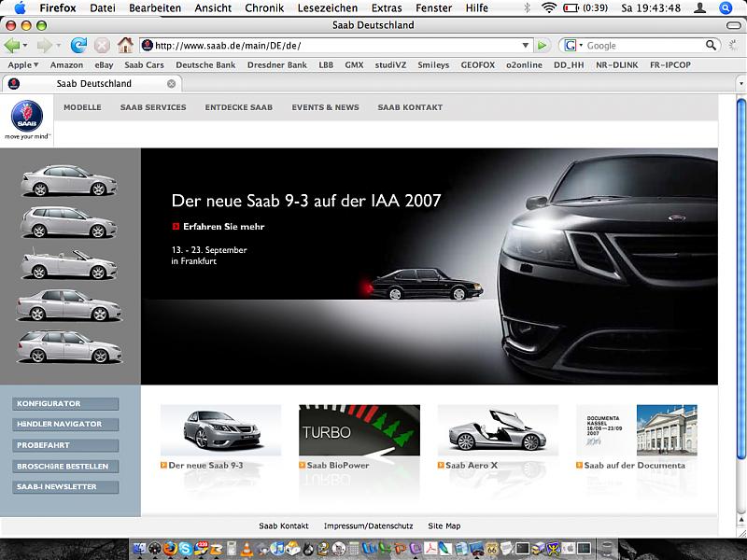Click the search magnifier in Google box
The image size is (747, 560).
(x=711, y=45)
